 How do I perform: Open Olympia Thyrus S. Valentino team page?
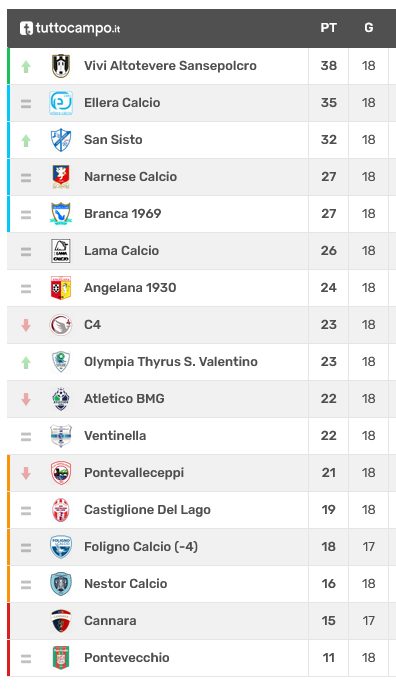(x=171, y=362)
